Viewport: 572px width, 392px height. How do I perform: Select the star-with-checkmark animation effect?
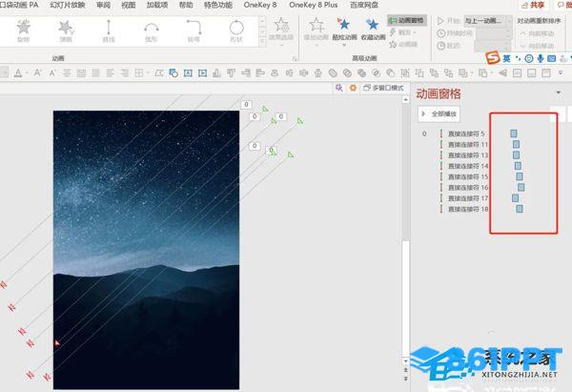pyautogui.click(x=66, y=31)
